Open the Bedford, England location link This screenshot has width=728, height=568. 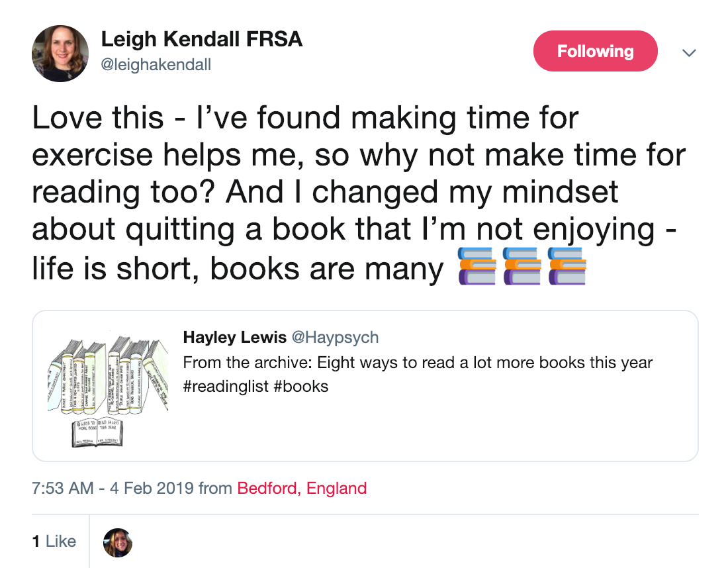302,489
